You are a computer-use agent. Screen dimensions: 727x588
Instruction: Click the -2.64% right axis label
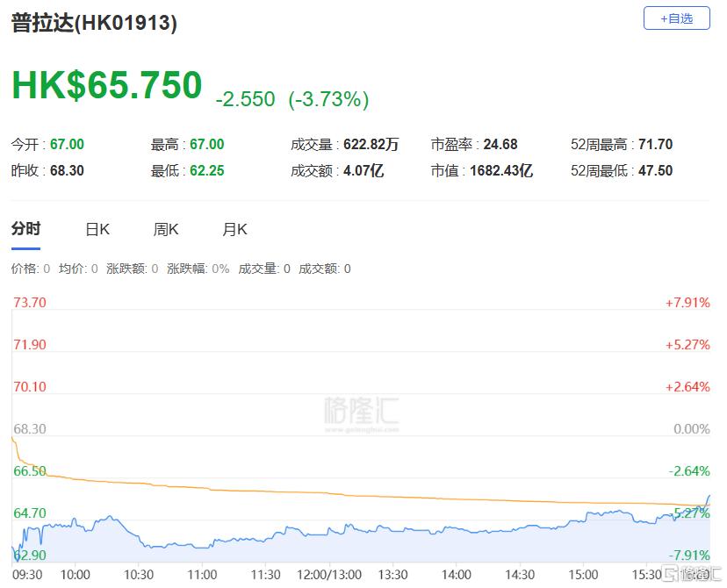click(x=689, y=471)
